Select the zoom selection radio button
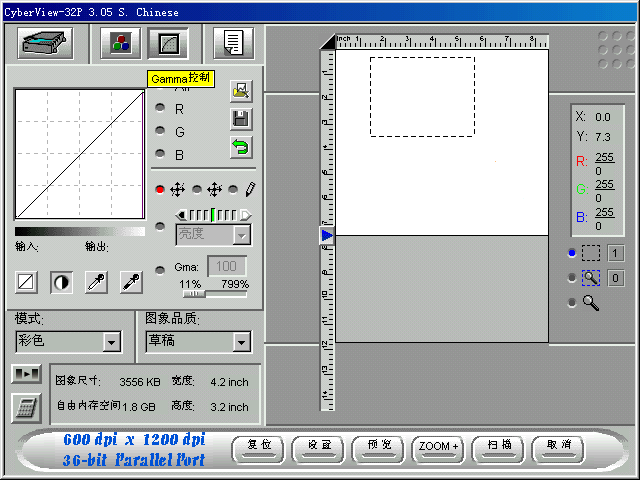This screenshot has height=480, width=640. [572, 278]
